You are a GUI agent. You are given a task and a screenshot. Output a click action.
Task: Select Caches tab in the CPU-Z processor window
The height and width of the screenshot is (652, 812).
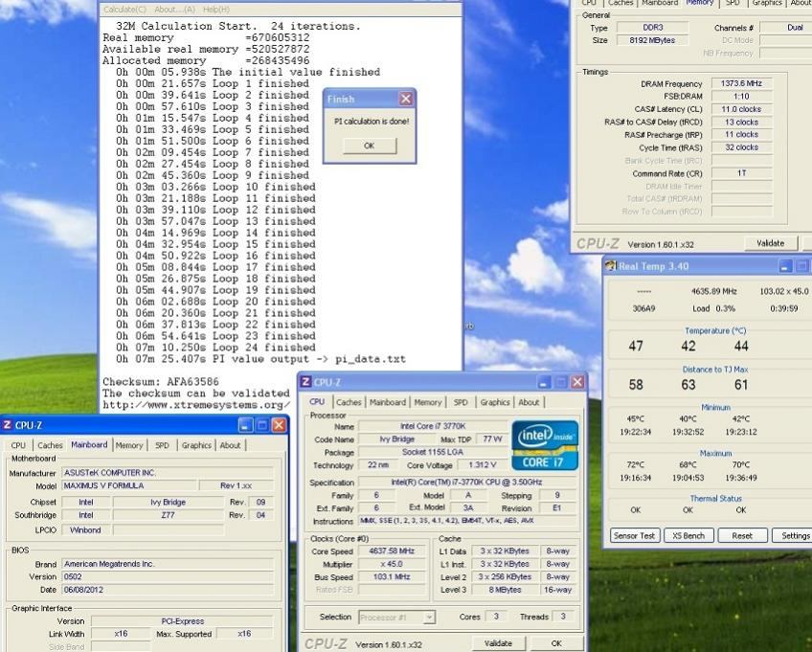point(349,402)
